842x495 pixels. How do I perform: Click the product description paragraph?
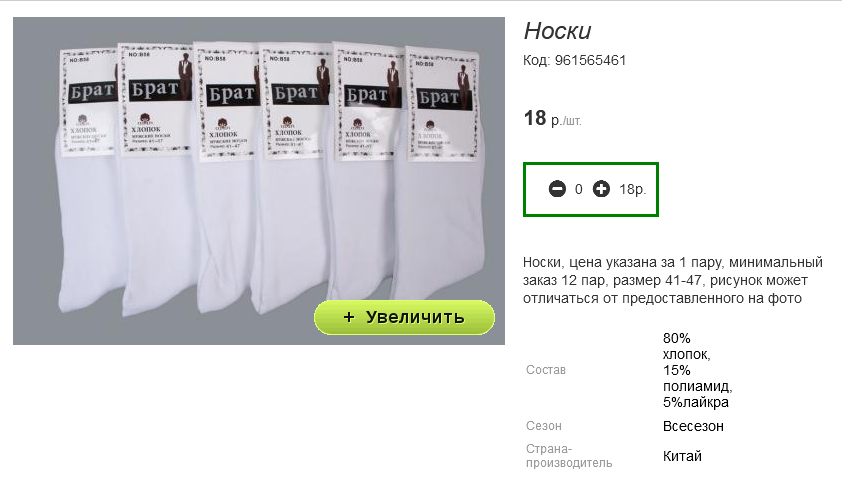(x=673, y=280)
